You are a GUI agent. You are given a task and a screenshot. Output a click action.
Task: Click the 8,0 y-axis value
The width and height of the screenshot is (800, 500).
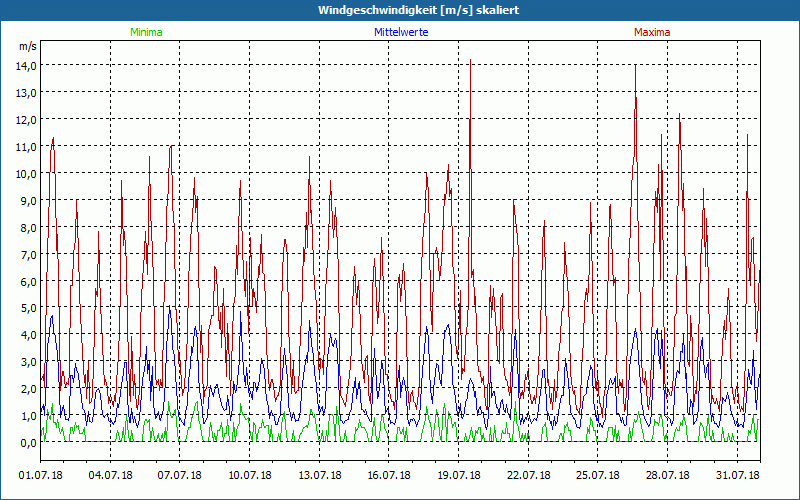[x=29, y=228]
